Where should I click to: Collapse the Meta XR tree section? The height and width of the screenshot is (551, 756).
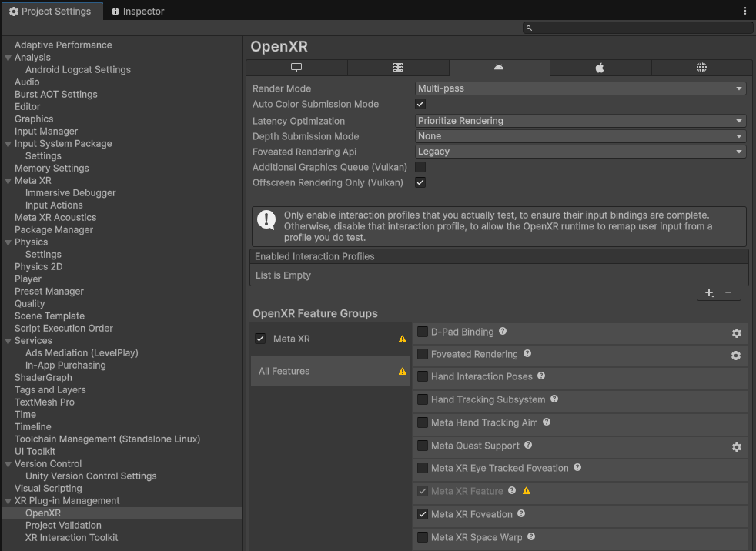click(x=8, y=181)
